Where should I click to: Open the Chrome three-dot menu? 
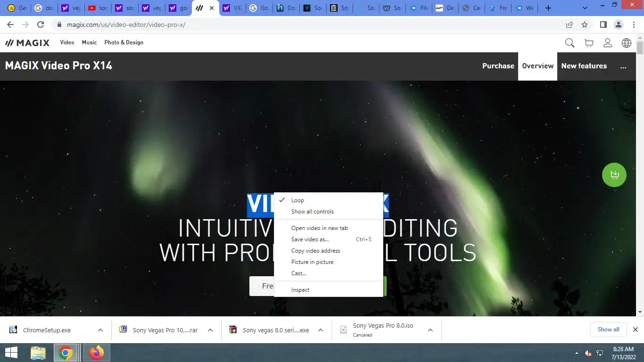633,25
